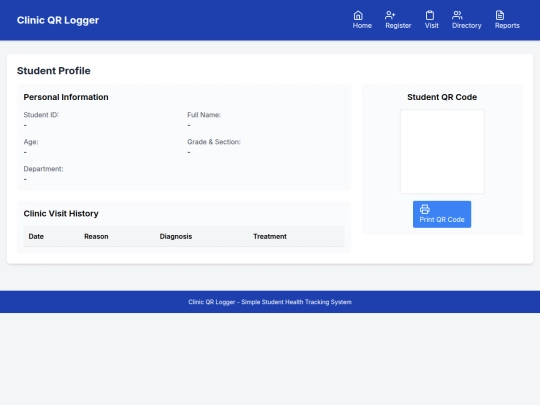Click the Clinic QR Logger title
540x405 pixels.
tap(58, 20)
